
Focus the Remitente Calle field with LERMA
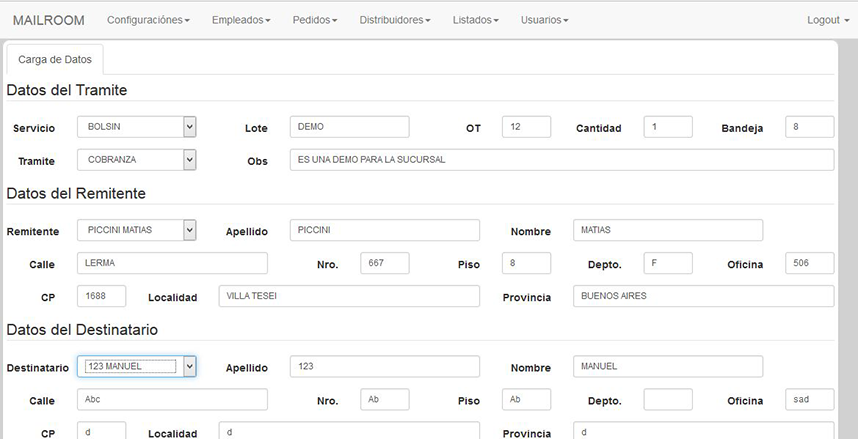172,263
